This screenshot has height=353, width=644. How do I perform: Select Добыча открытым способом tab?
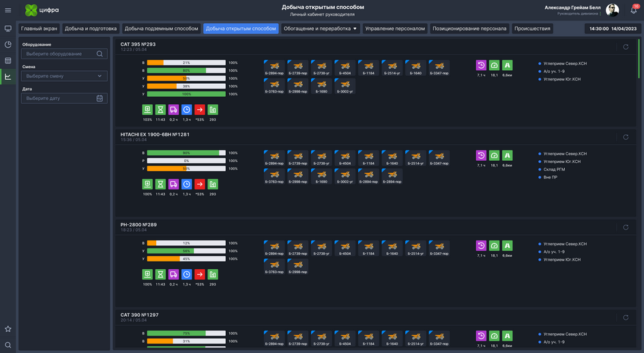pyautogui.click(x=241, y=29)
